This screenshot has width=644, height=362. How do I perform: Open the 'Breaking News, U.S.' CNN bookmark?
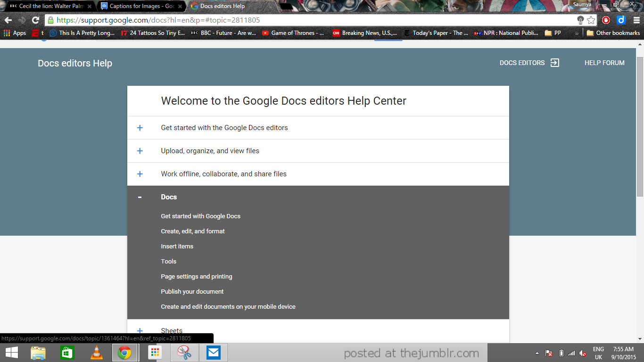click(x=365, y=33)
